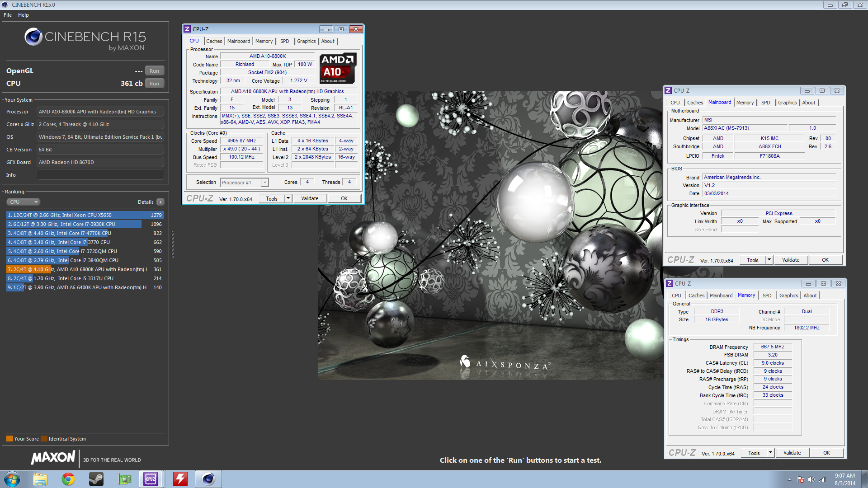The width and height of the screenshot is (868, 488).
Task: Click the DRAM Frequency 667.5 MHz value
Action: coord(773,347)
